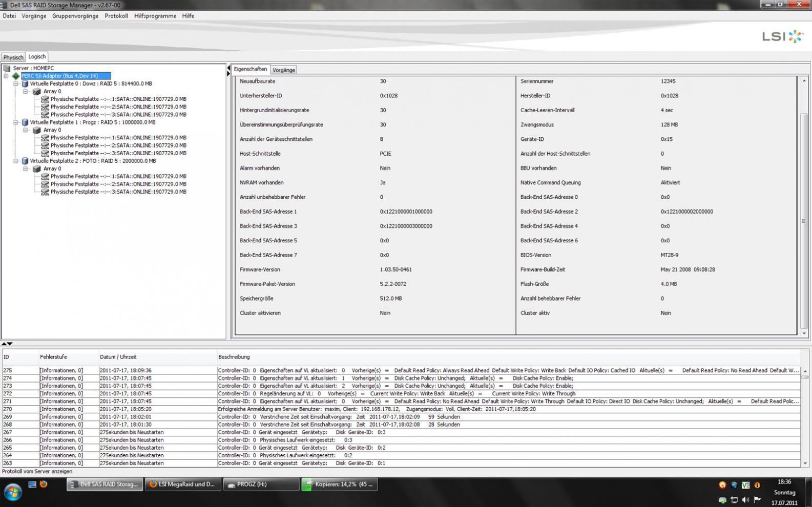
Task: Collapse Array 0 under Virtuelle Festplatte 1
Action: point(26,130)
